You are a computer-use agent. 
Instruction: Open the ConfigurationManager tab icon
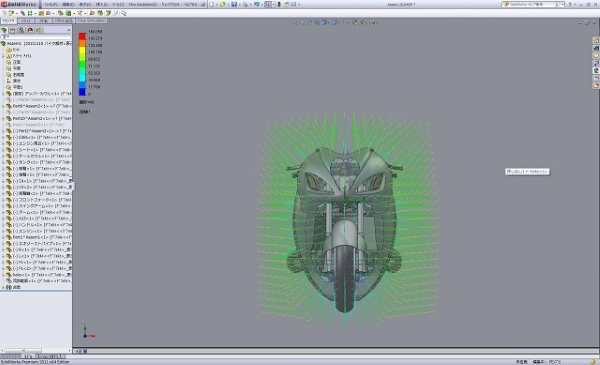21,30
